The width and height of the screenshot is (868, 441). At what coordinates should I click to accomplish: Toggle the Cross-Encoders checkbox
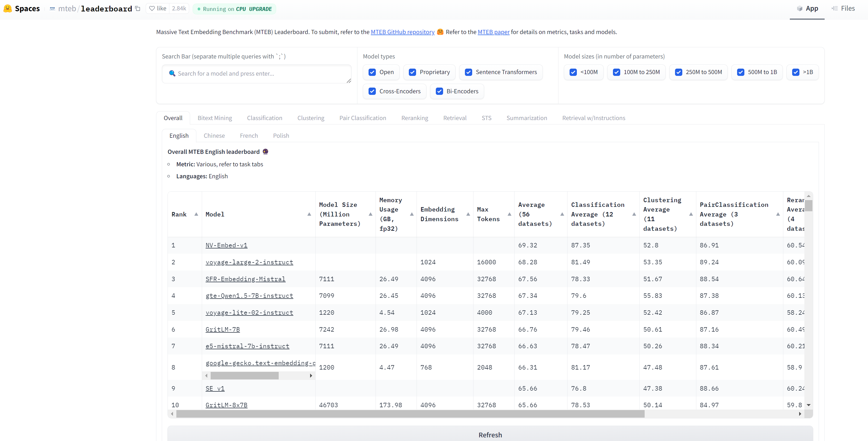point(372,91)
